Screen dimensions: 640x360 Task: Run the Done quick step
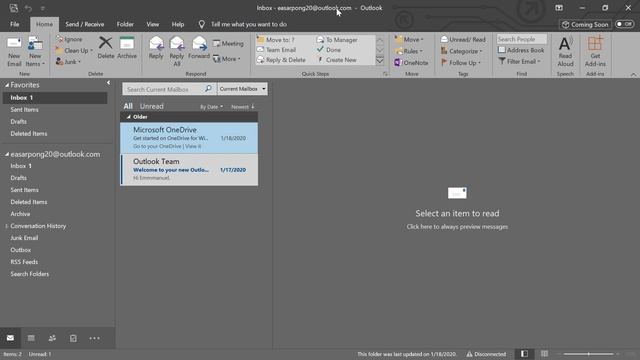329,50
